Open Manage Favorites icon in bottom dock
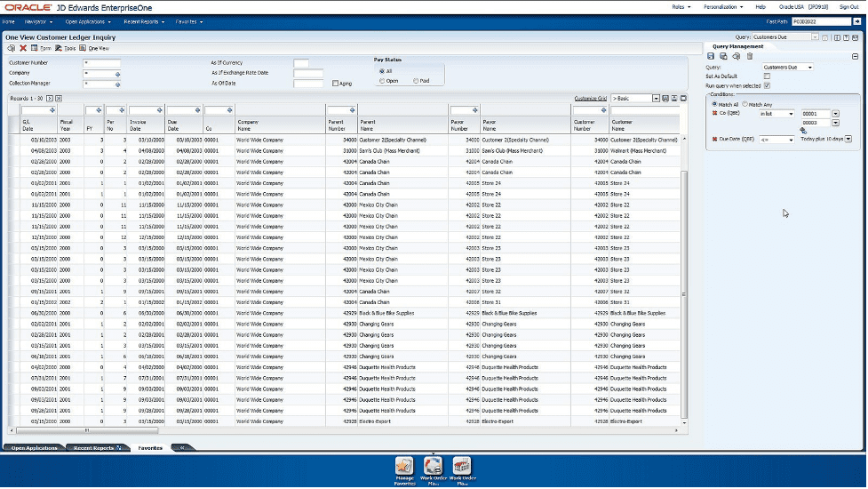The height and width of the screenshot is (489, 868). [404, 469]
